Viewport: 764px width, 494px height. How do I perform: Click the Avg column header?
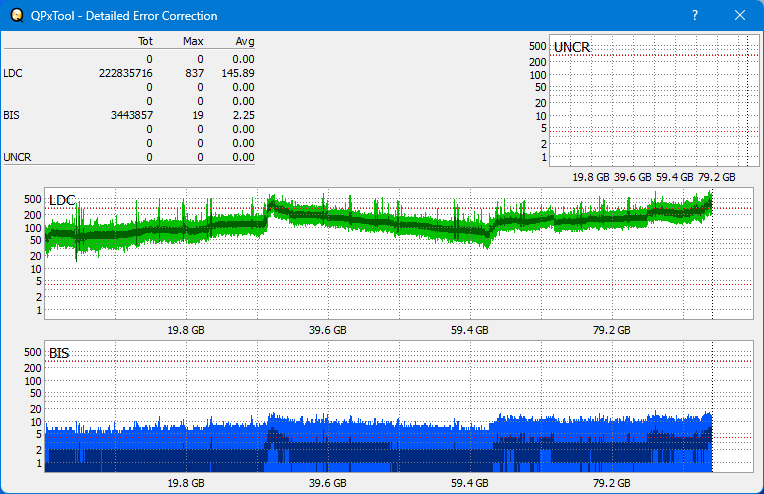(x=245, y=41)
